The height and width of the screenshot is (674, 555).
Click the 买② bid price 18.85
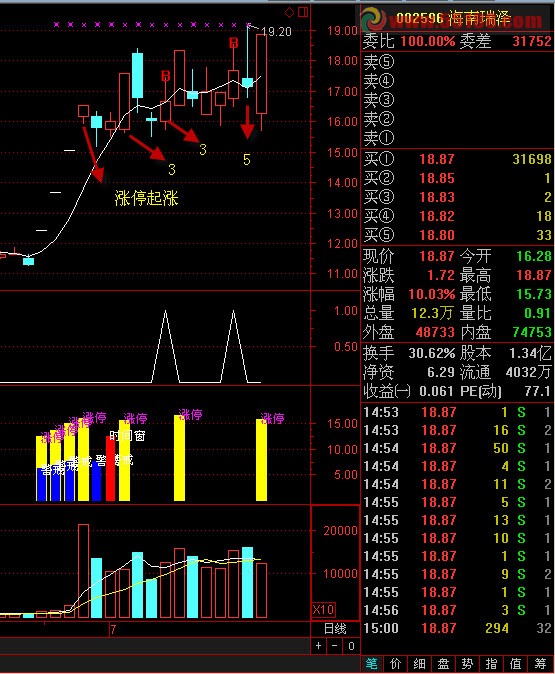[x=437, y=178]
